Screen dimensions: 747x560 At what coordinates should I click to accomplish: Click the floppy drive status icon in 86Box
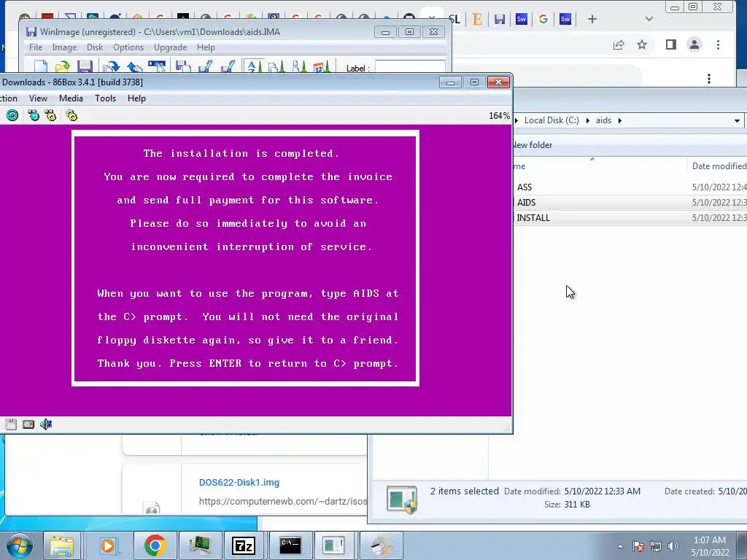(10, 424)
